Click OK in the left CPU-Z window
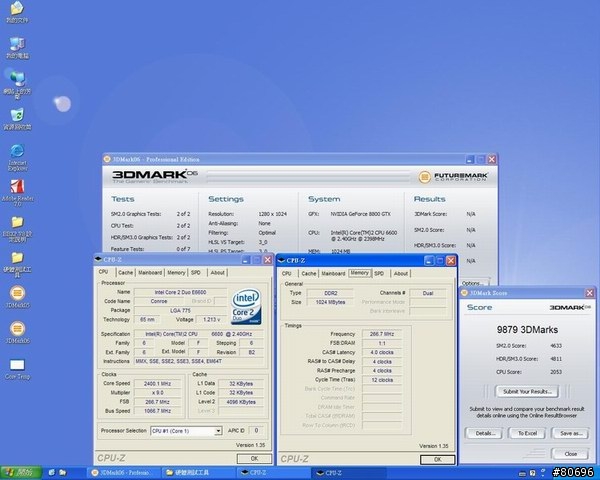This screenshot has width=600, height=480. [254, 459]
